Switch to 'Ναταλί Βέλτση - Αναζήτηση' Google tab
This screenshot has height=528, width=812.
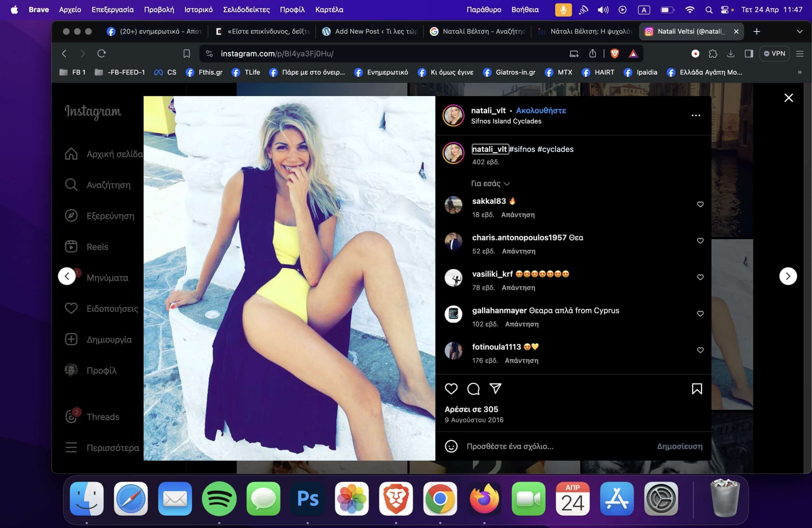point(478,31)
